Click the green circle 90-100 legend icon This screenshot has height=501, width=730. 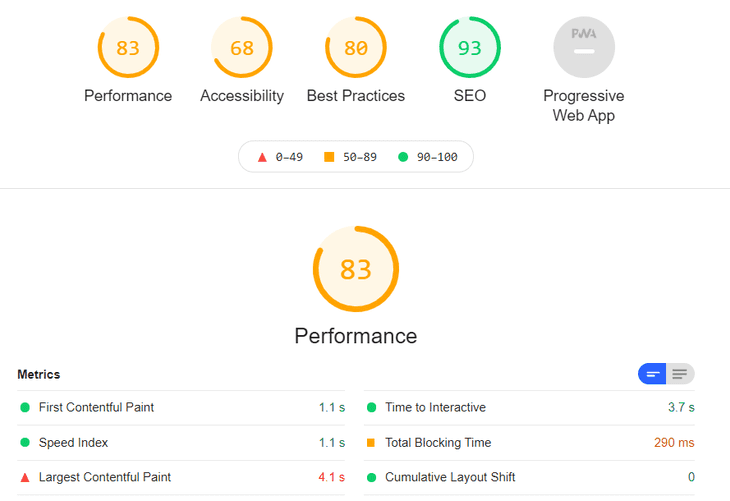coord(403,157)
